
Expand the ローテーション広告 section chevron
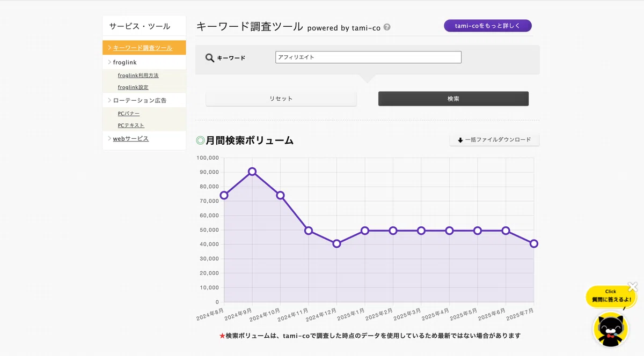coord(109,100)
